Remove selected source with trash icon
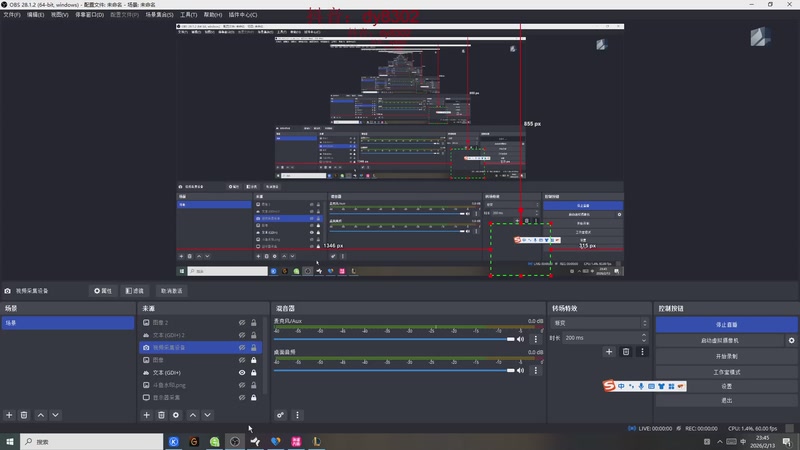The width and height of the screenshot is (800, 450). (x=161, y=415)
